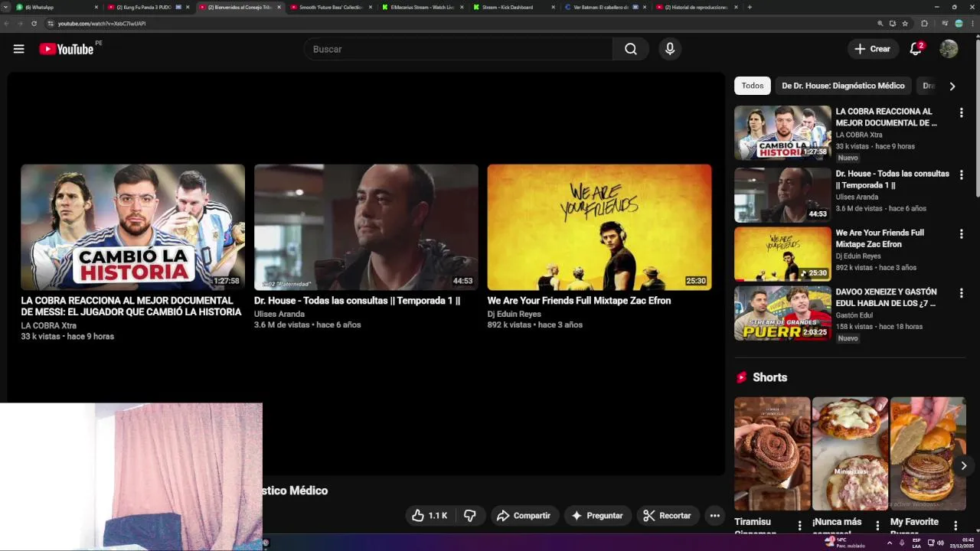
Task: Click the taskbar microphone icon
Action: coord(902,543)
